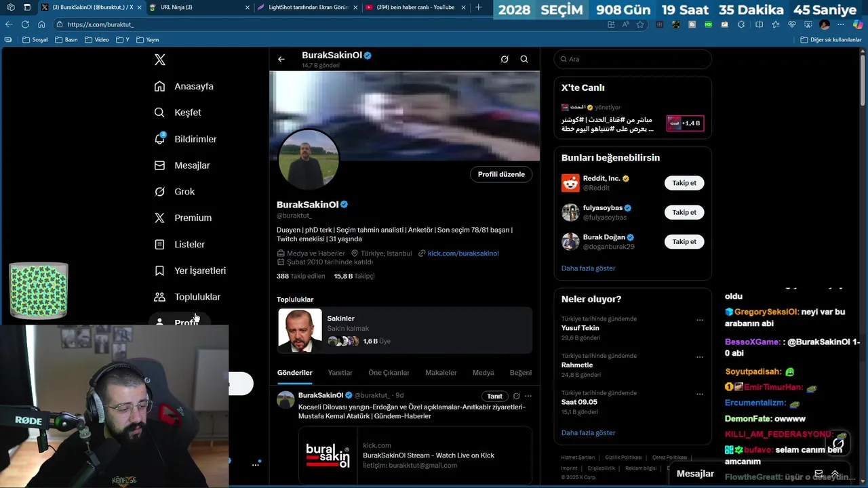Screen dimensions: 868x488
Task: Click the Tanıt button on the post
Action: [x=495, y=396]
